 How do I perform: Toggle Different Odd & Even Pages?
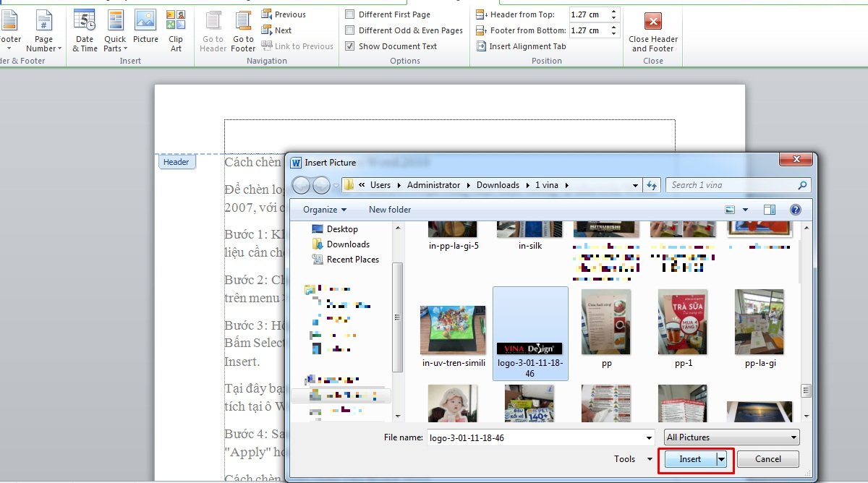click(x=350, y=30)
